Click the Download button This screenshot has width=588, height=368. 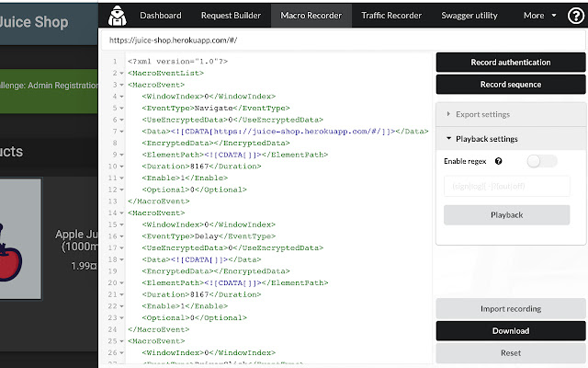510,330
